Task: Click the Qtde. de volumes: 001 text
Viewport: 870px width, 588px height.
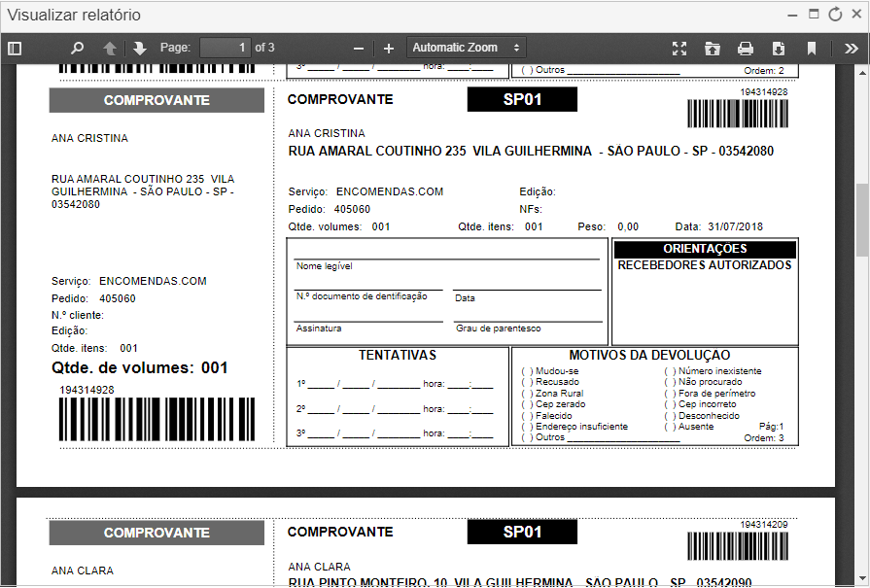Action: [x=139, y=368]
